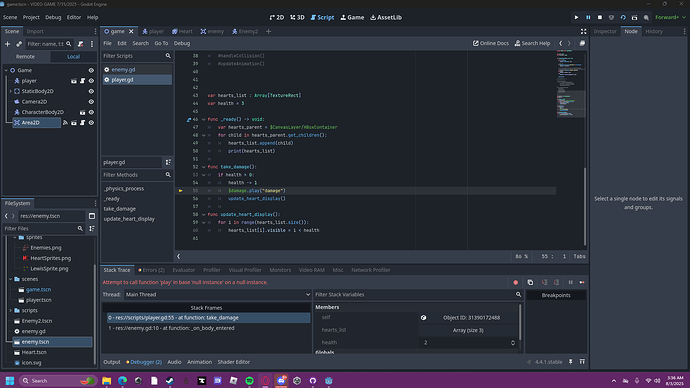The image size is (690, 388).
Task: Collapse the sprites folder
Action: pos(15,237)
